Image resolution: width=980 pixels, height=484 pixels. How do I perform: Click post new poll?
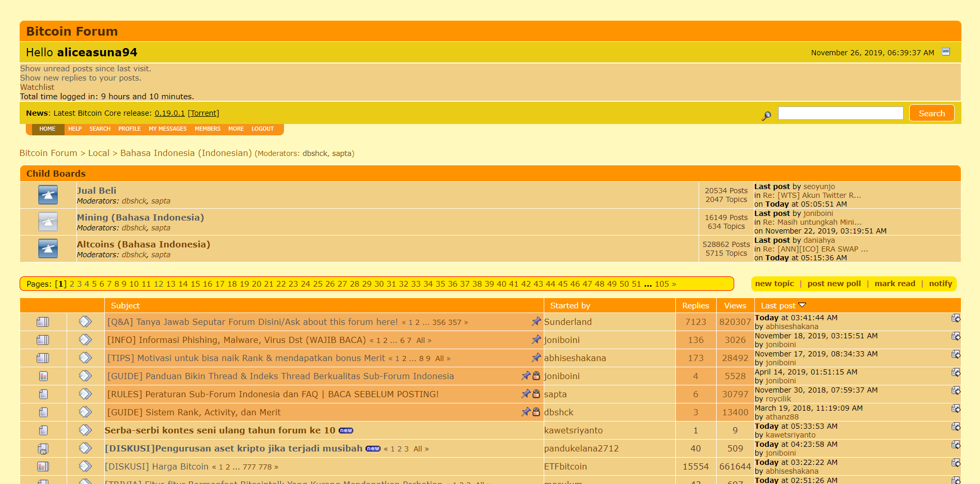pyautogui.click(x=834, y=284)
